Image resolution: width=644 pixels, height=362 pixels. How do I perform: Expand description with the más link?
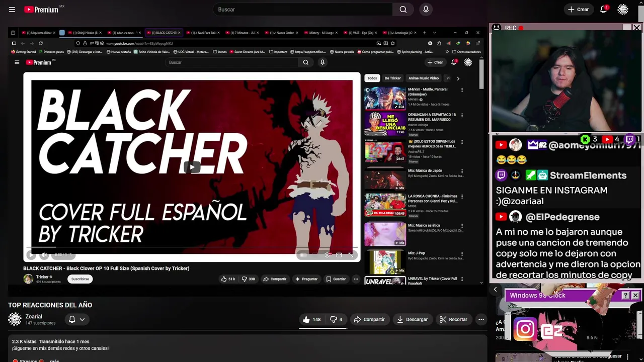point(54,360)
